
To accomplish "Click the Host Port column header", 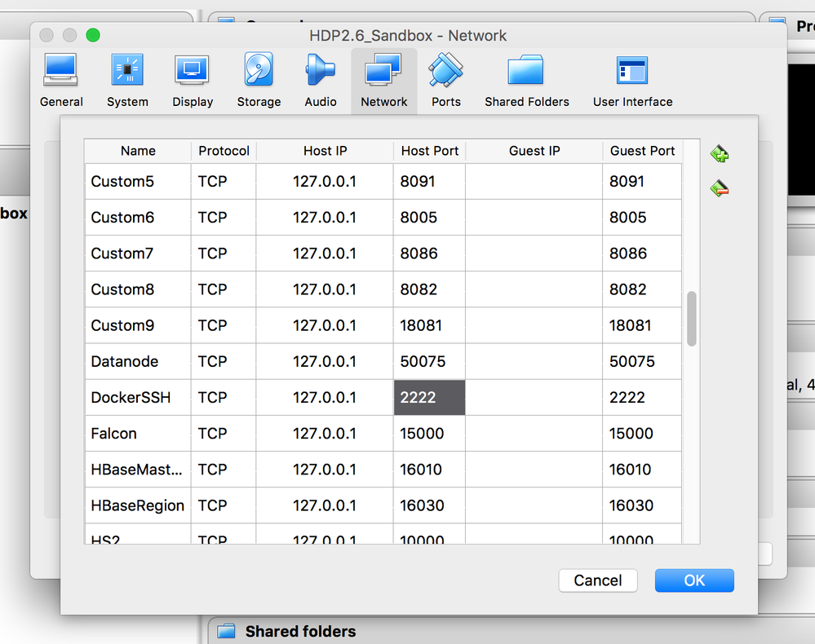I will pyautogui.click(x=429, y=151).
